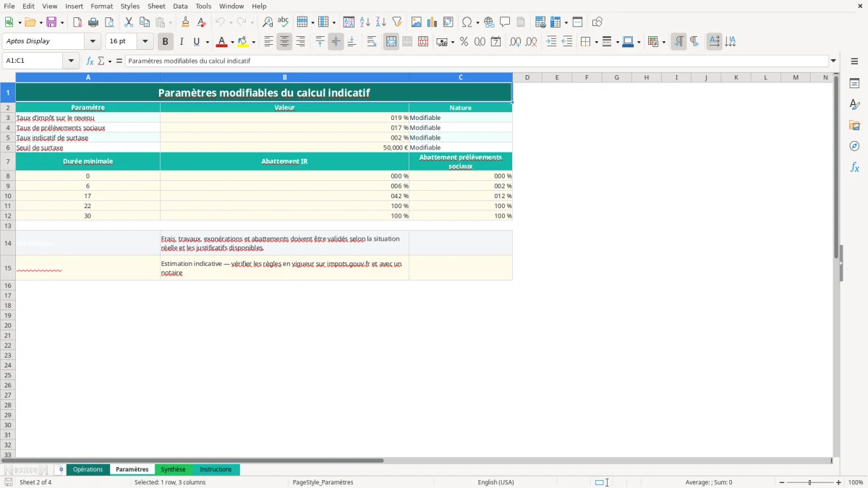Viewport: 868px width, 488px height.
Task: Toggle Print Preview
Action: coord(109,22)
